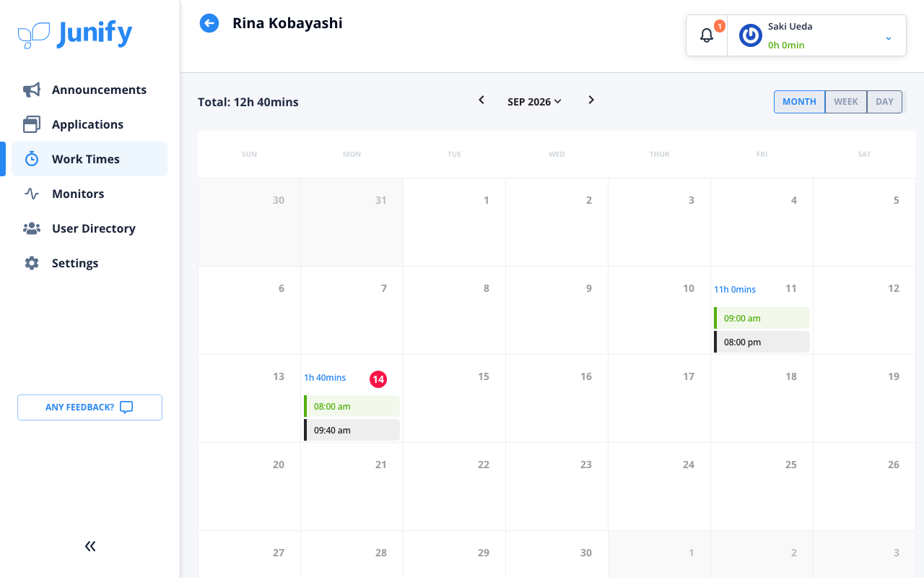Open Announcements in the sidebar
The width and height of the screenshot is (924, 578).
click(90, 90)
